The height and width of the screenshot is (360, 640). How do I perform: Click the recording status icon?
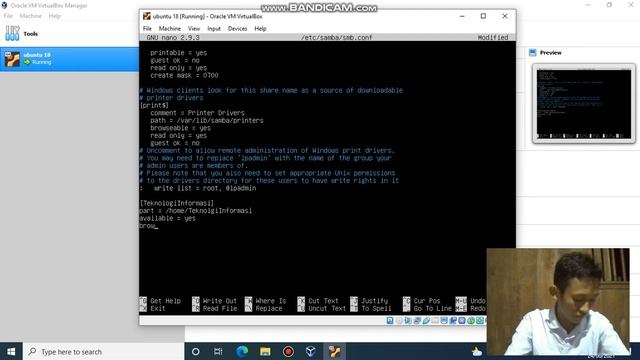click(453, 320)
